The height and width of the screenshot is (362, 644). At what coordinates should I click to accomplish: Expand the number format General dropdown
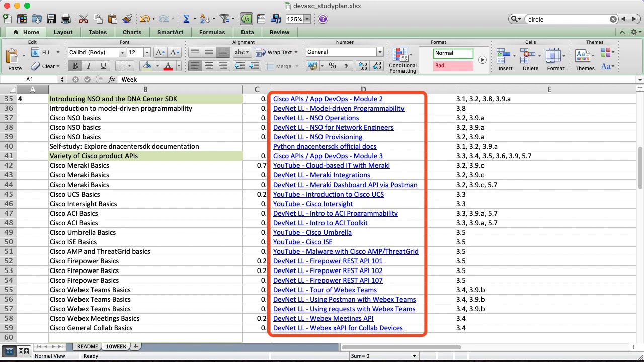pos(380,52)
